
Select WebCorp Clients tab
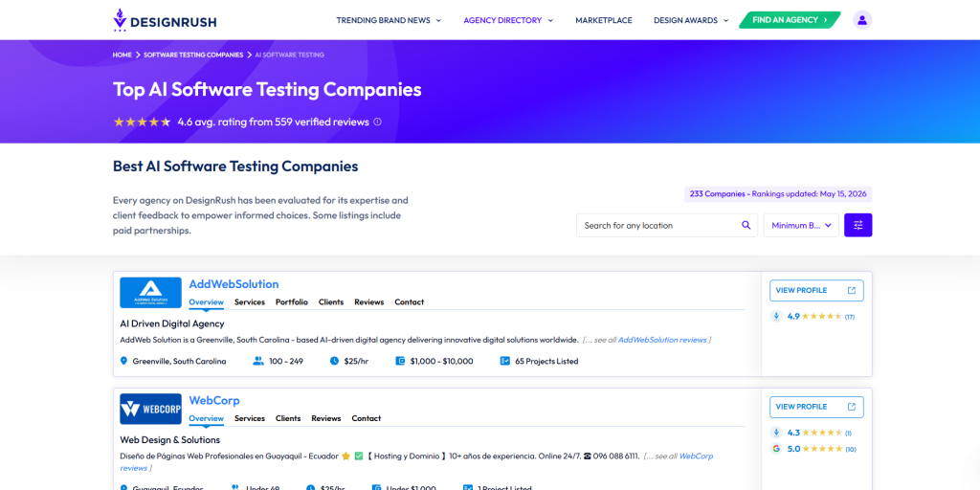[288, 418]
